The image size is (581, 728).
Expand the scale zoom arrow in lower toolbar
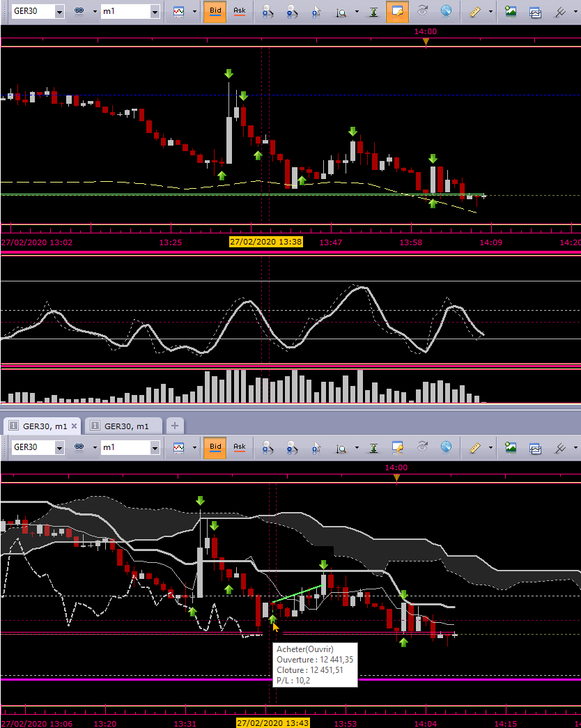click(x=357, y=447)
